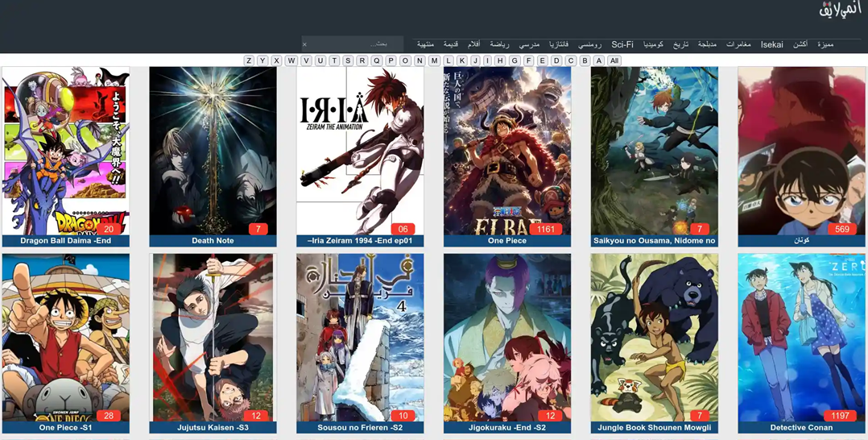Open the مغامرات adventure category
This screenshot has height=440, width=868.
(x=738, y=44)
